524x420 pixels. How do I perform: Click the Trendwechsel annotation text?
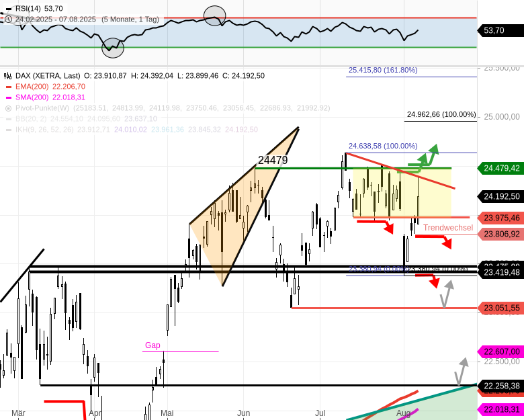pyautogui.click(x=448, y=228)
